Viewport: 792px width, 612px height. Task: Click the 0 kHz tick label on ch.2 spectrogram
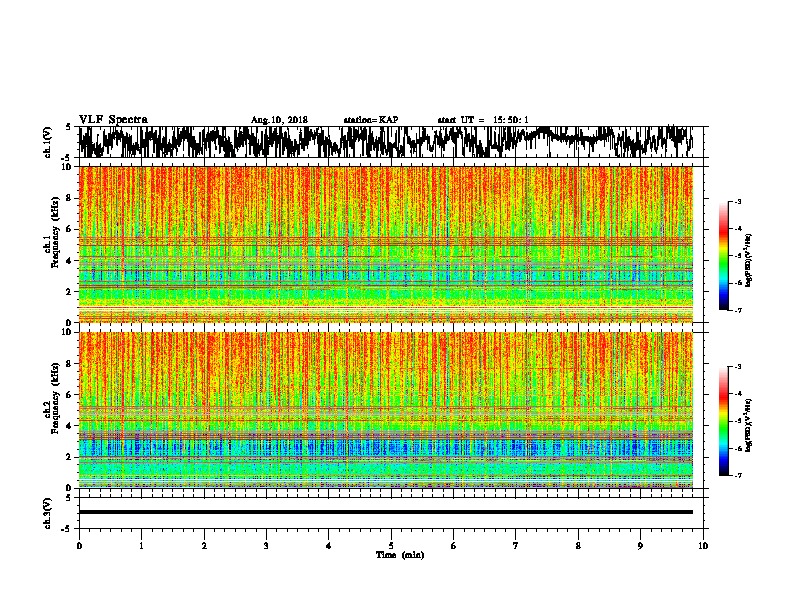point(70,488)
